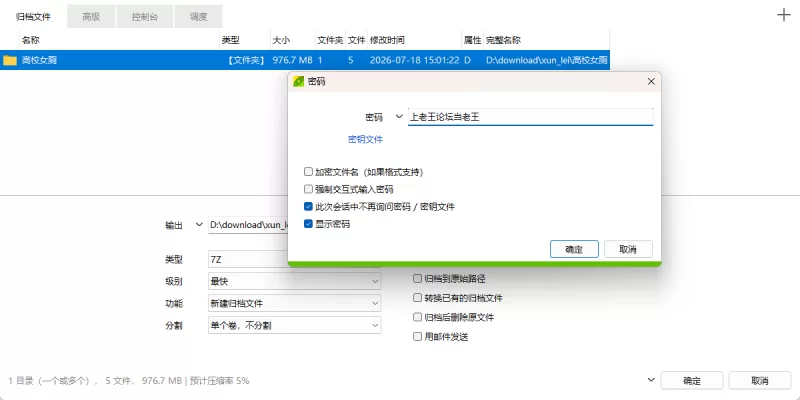Click 确定 in the password dialog
This screenshot has height=400, width=800.
click(574, 249)
